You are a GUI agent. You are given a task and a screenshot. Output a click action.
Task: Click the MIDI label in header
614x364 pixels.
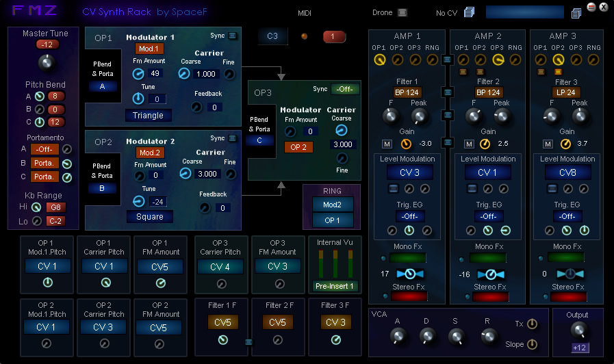click(x=305, y=13)
